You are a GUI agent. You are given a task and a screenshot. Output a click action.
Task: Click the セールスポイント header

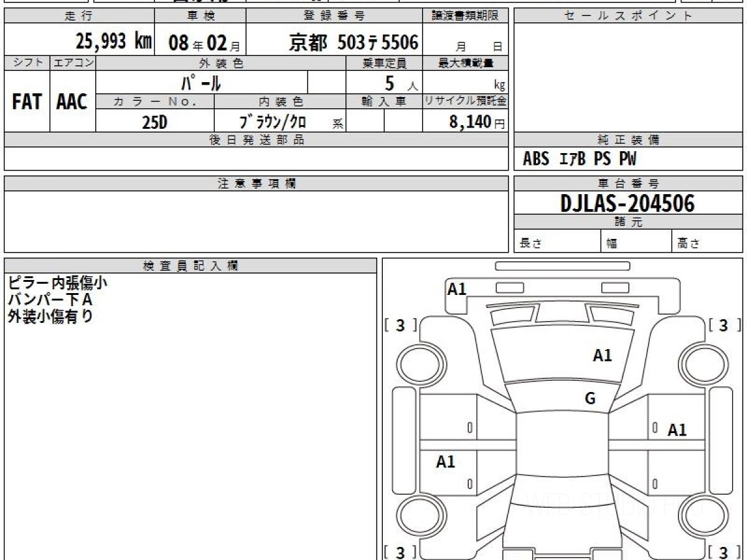[628, 16]
